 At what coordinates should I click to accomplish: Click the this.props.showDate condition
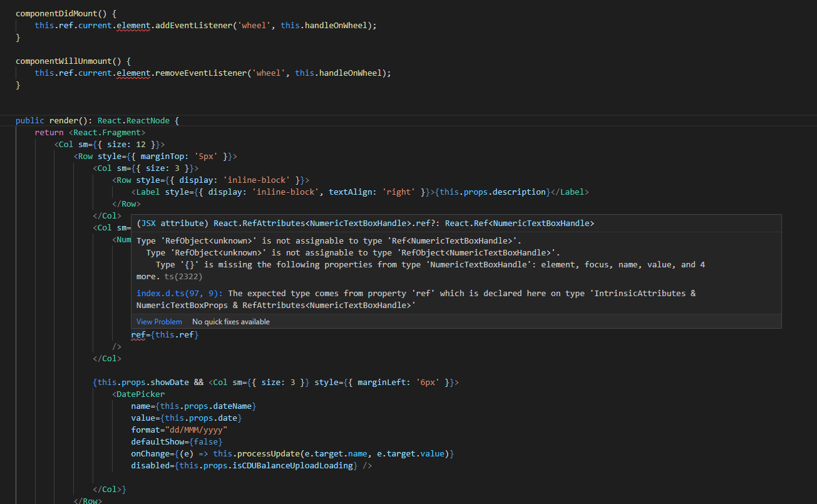(143, 383)
